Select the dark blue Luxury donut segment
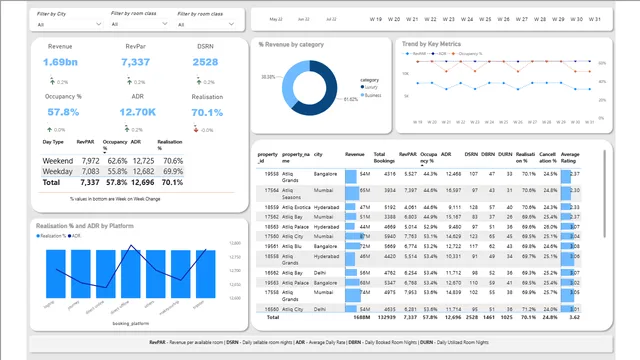The height and width of the screenshot is (360, 640). (x=328, y=100)
